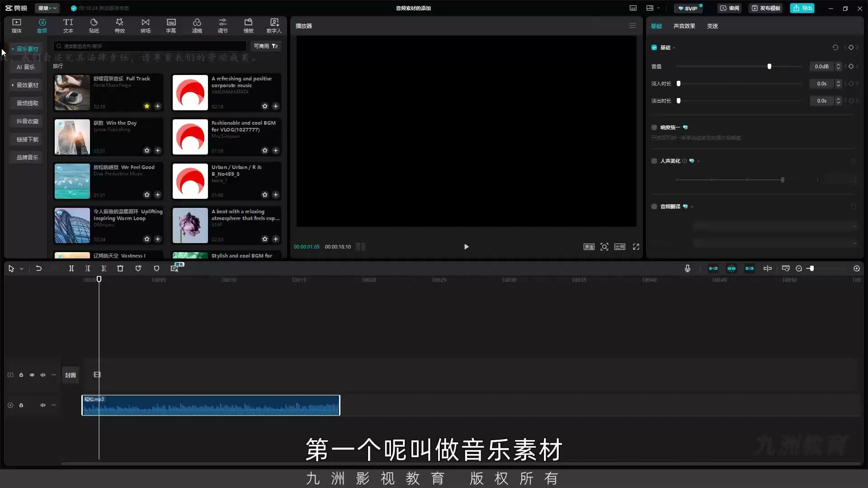868x488 pixels.
Task: Click the marker shield icon in timeline toolbar
Action: (x=156, y=268)
